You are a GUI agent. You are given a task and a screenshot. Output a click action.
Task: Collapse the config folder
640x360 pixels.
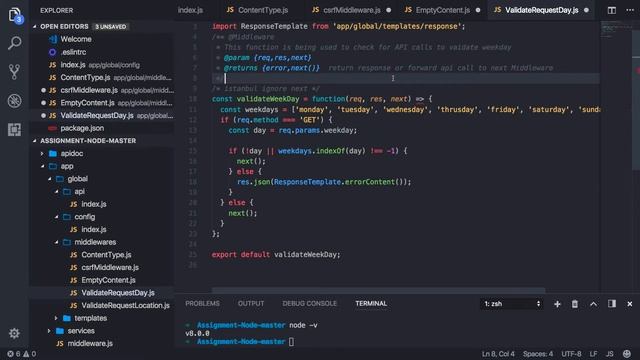(x=56, y=217)
